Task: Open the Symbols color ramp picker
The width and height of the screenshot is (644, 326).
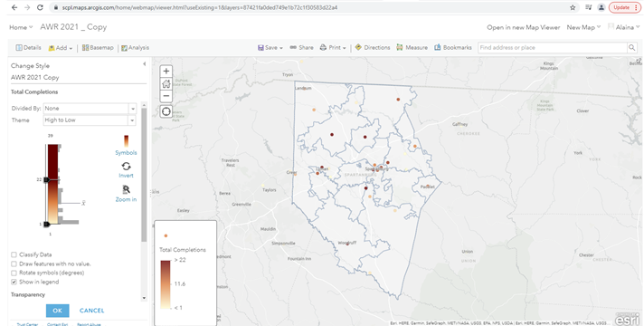Action: [126, 145]
